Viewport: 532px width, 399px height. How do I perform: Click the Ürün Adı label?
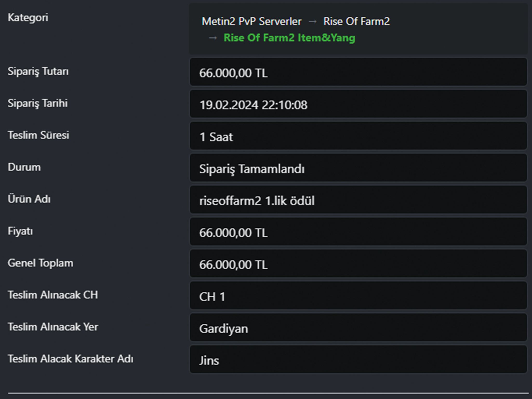pos(29,199)
